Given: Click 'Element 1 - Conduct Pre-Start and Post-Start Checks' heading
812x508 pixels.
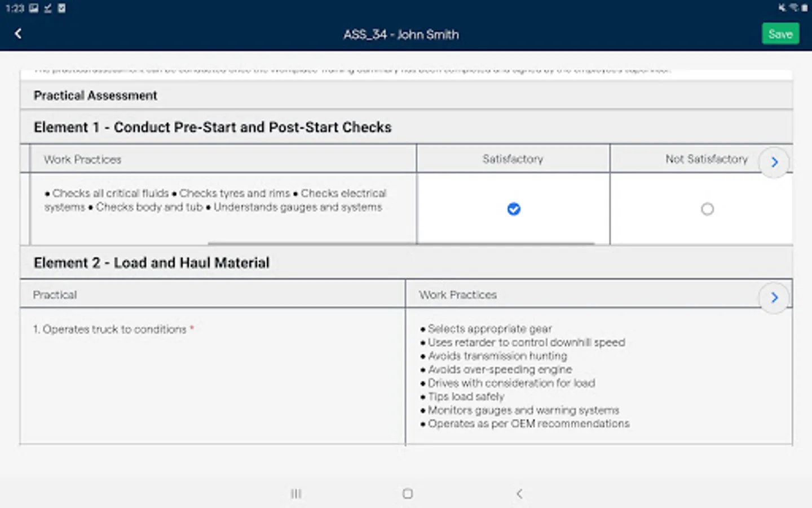Looking at the screenshot, I should [x=213, y=127].
